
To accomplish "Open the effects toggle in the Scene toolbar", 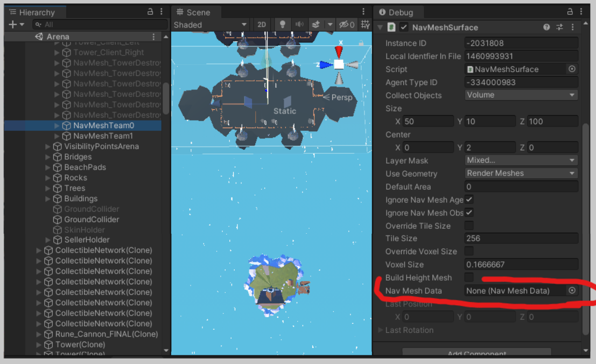I will (x=317, y=24).
